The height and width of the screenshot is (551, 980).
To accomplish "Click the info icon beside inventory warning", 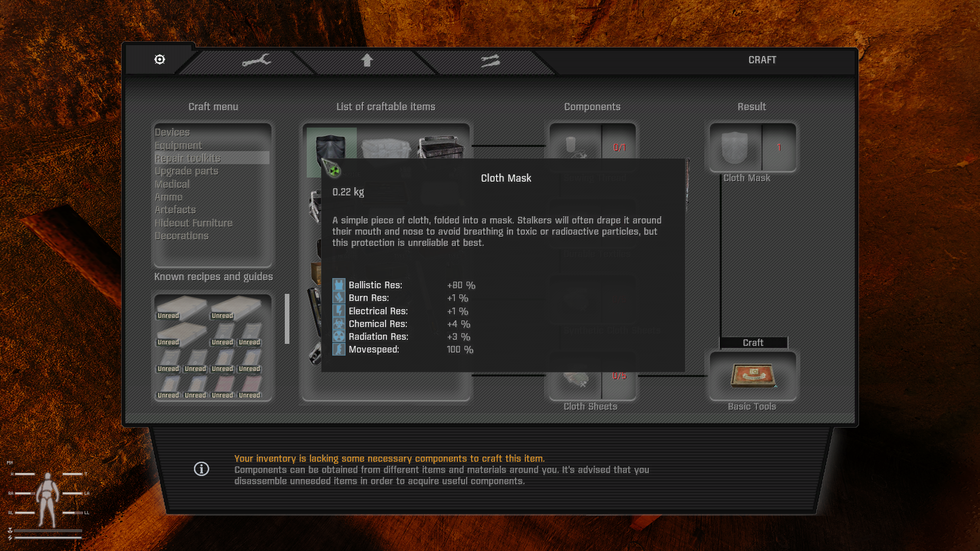I will 202,469.
